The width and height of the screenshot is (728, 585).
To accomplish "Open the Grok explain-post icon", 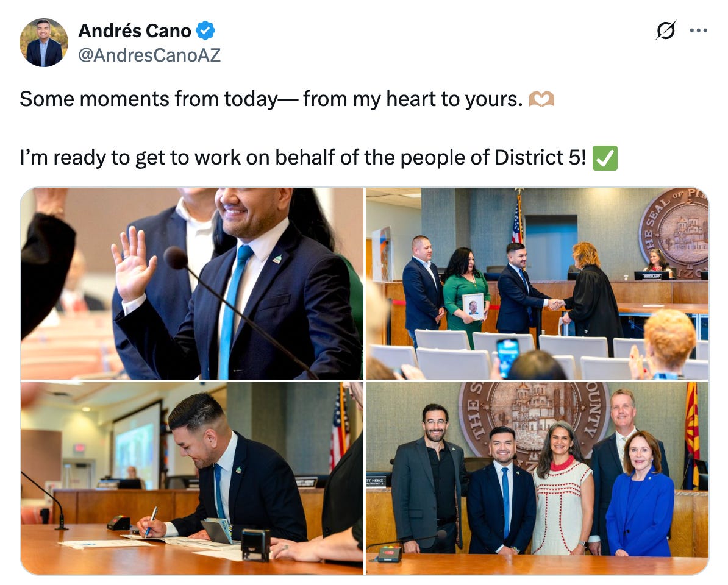I will point(666,30).
